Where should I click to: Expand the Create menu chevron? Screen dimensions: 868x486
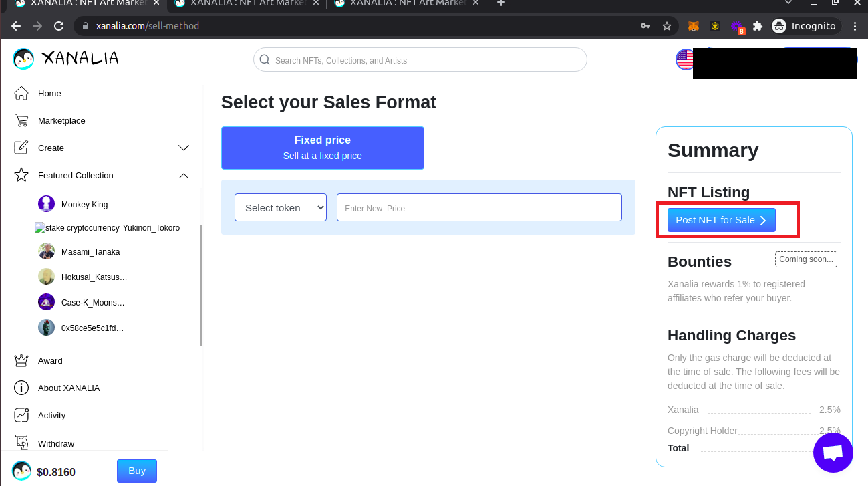click(x=184, y=148)
